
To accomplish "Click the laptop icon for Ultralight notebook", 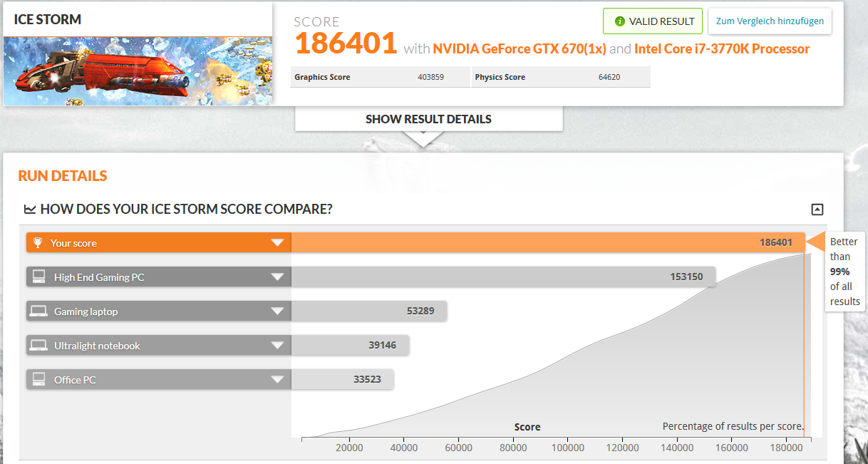I will pyautogui.click(x=38, y=346).
